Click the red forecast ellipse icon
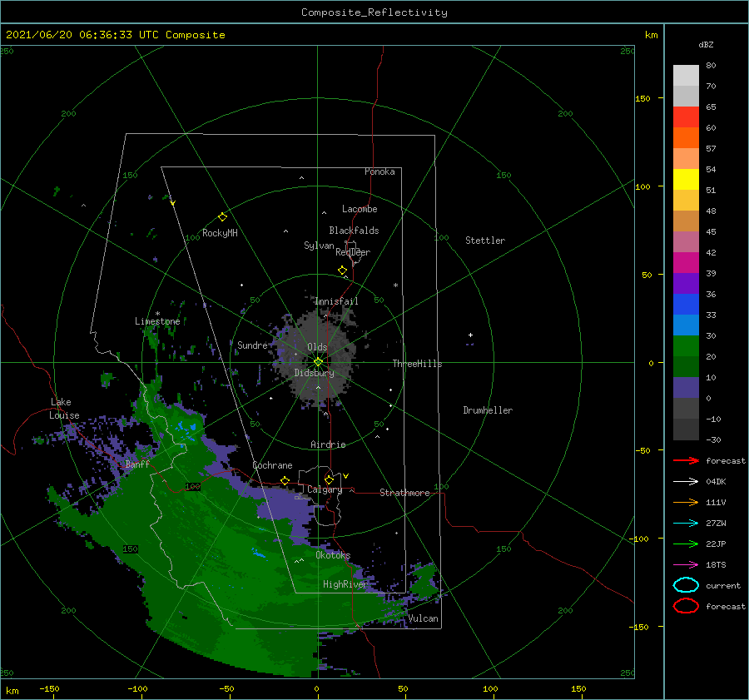The height and width of the screenshot is (700, 749). click(686, 606)
